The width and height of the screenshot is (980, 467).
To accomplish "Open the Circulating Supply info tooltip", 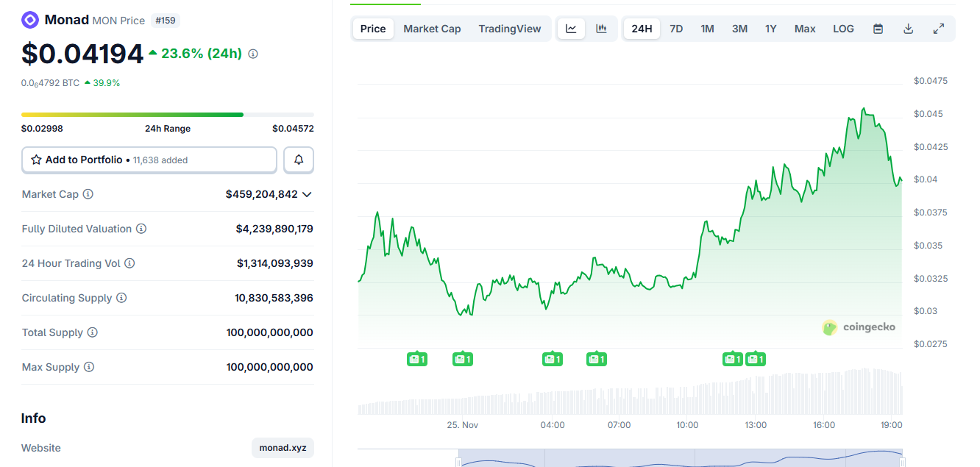I will click(122, 298).
